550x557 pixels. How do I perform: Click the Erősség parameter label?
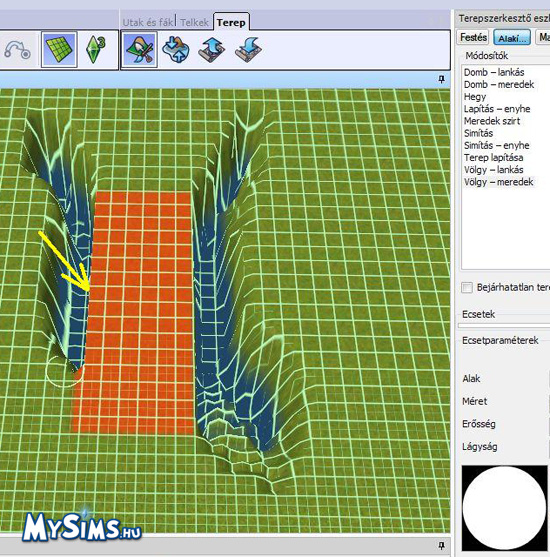click(479, 424)
